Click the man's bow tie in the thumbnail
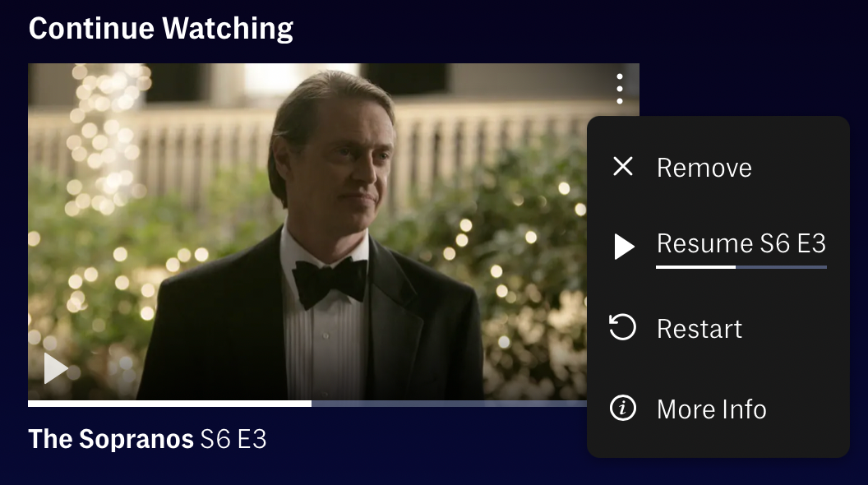This screenshot has height=485, width=868. [x=330, y=281]
